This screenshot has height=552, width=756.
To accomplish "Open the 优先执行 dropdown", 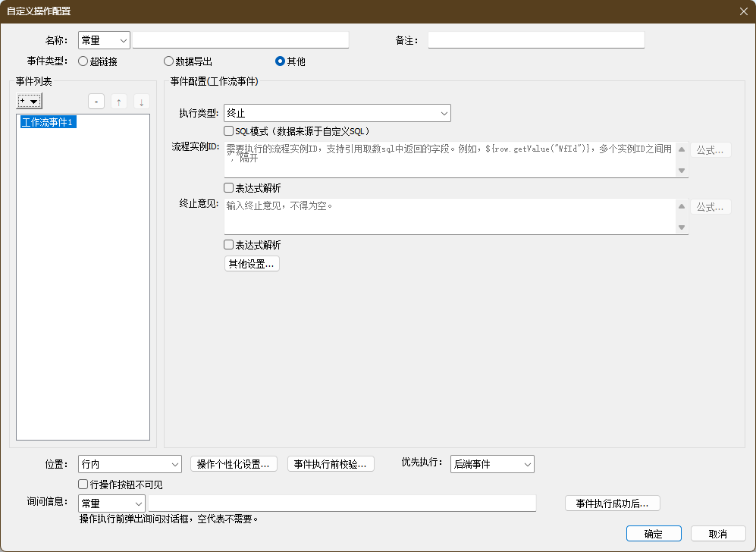I will pos(492,464).
